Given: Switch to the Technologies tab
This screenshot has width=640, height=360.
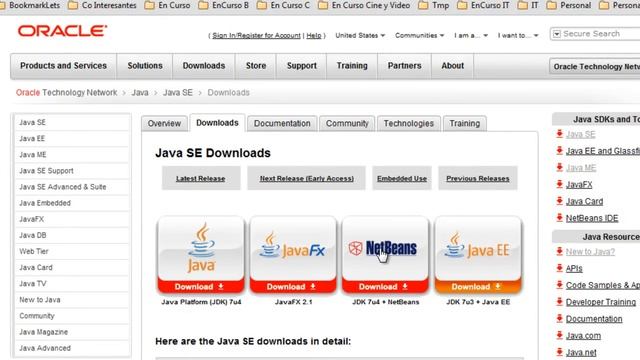Looking at the screenshot, I should (409, 123).
